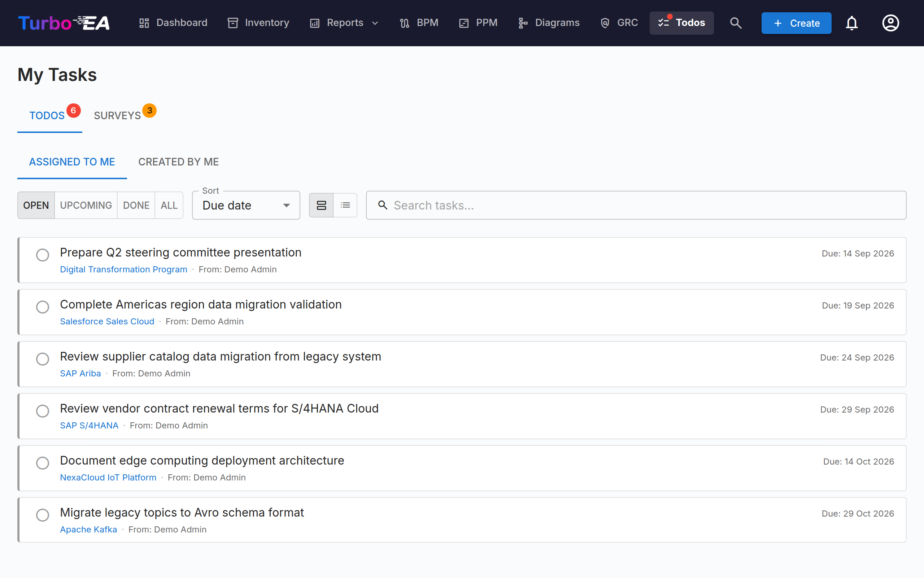Click 'Review vendor contract renewal terms' title
924x578 pixels.
click(219, 409)
